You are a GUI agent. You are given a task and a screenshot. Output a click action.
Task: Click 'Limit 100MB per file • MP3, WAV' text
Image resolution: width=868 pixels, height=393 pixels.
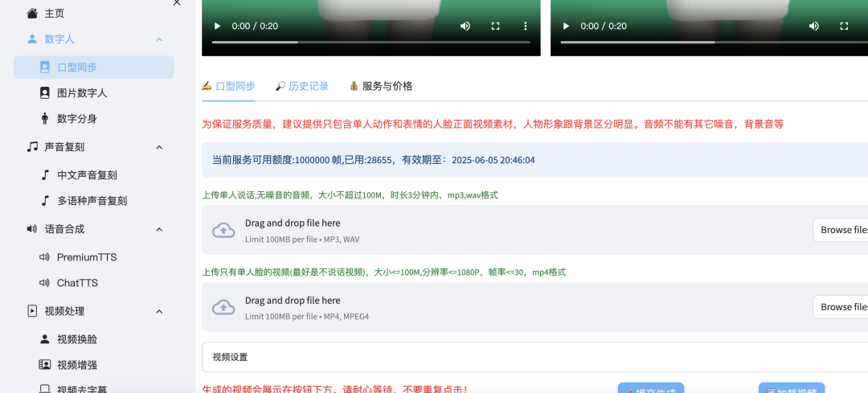click(x=302, y=239)
